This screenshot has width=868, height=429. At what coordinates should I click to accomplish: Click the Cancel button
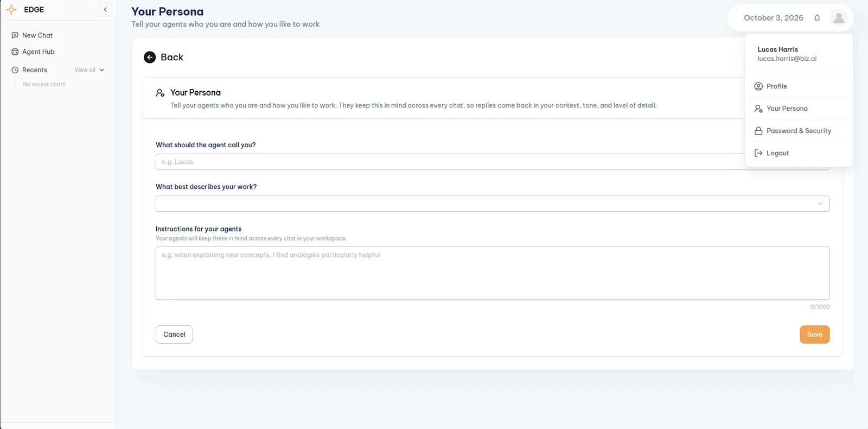(174, 335)
